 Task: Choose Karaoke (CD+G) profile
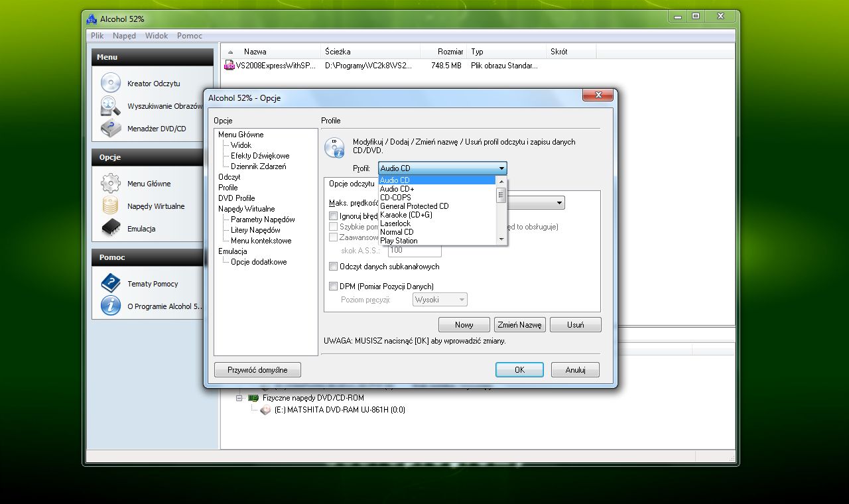[438, 215]
